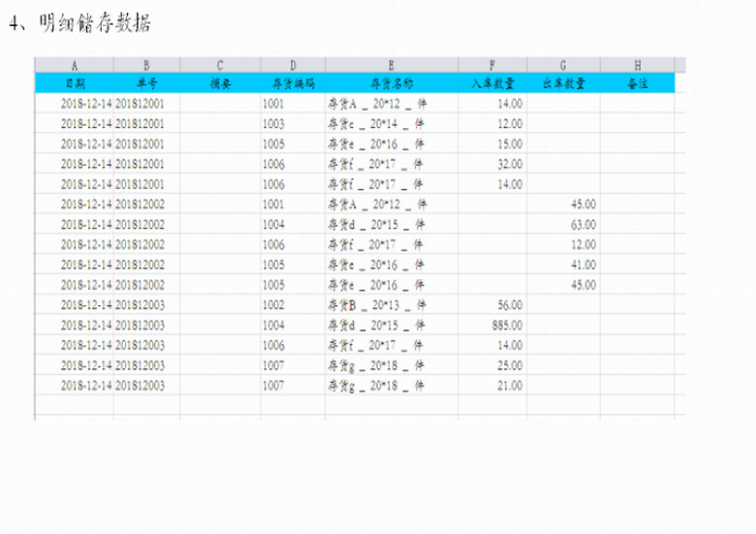Select the 入库数量 value 12.00
The width and height of the screenshot is (756, 534).
pyautogui.click(x=492, y=124)
